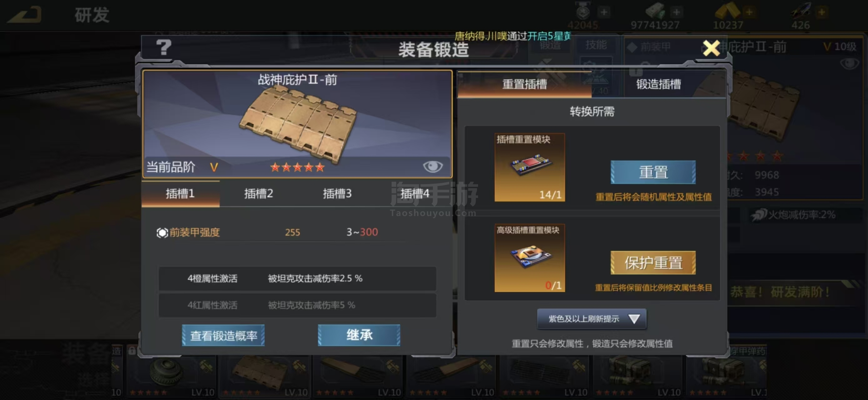Click the back arrow next to 研发
This screenshot has width=868, height=400.
click(25, 15)
